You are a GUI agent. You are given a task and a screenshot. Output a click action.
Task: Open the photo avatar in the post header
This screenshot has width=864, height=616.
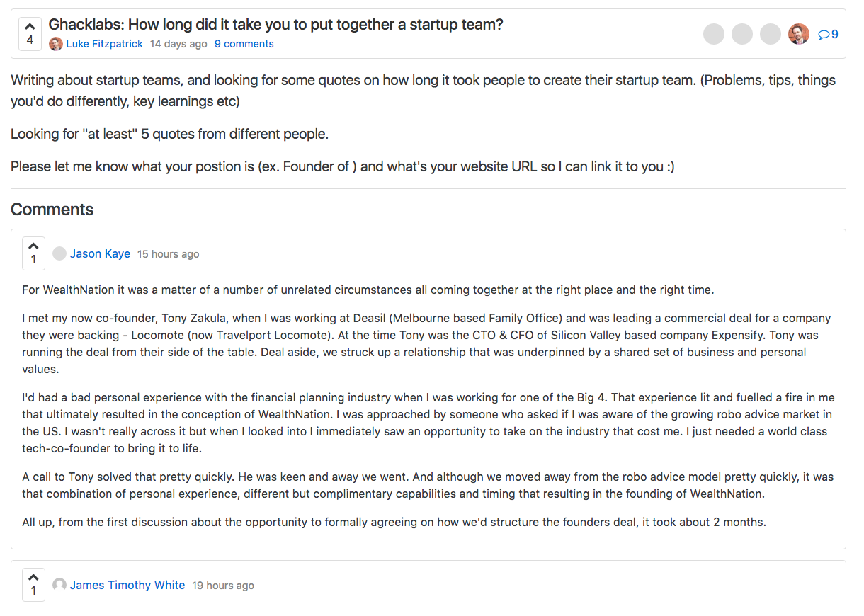click(798, 34)
